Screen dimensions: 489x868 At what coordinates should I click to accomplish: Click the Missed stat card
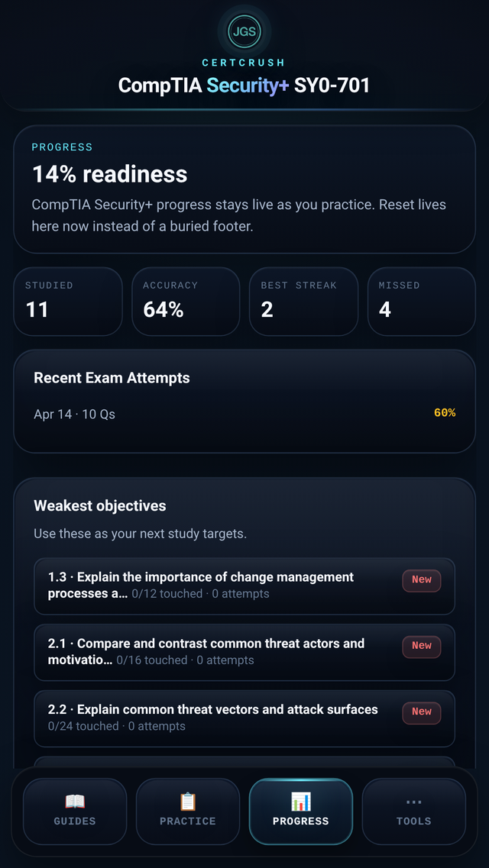tap(421, 301)
